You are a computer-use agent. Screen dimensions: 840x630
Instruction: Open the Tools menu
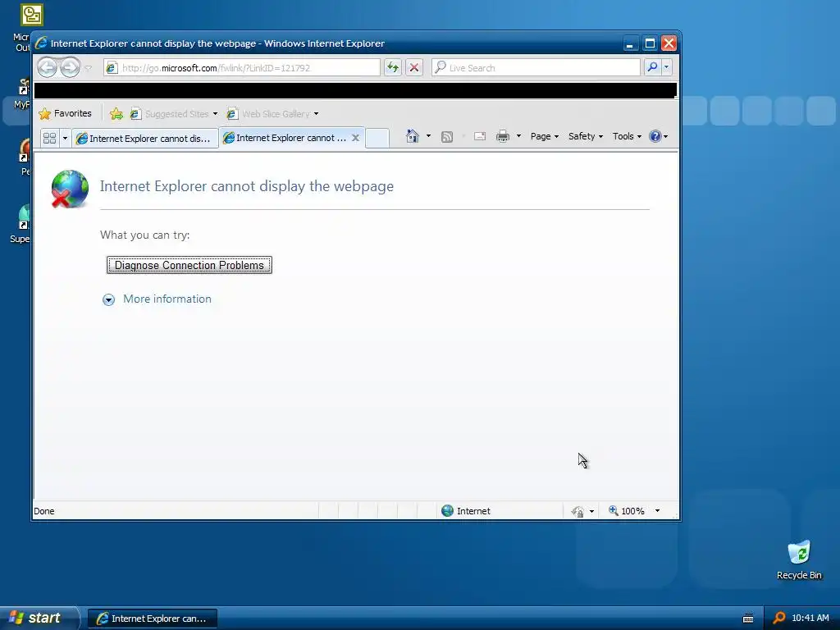[627, 136]
